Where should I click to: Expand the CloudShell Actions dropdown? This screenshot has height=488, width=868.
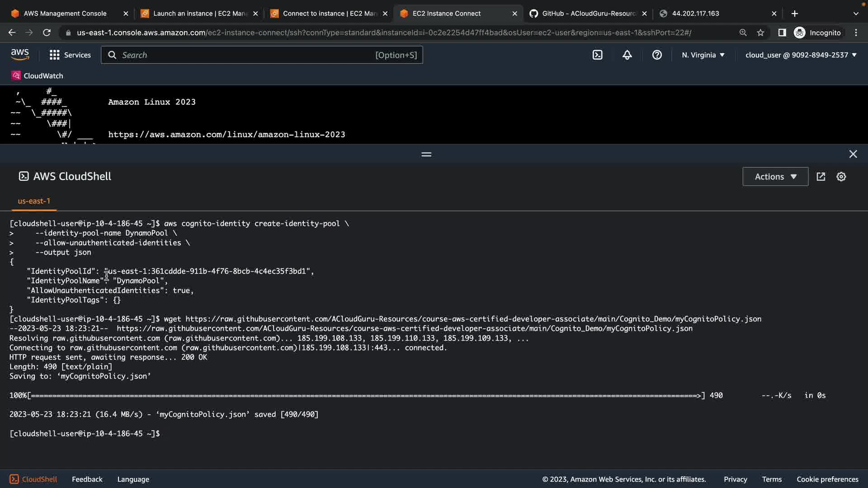click(775, 177)
